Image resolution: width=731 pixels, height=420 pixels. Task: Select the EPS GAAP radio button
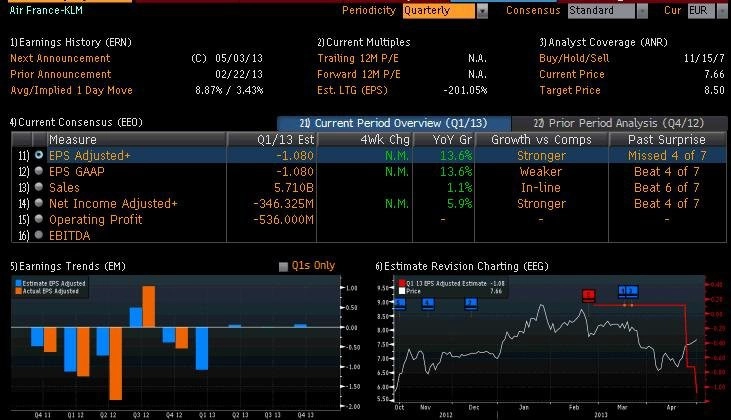point(39,171)
